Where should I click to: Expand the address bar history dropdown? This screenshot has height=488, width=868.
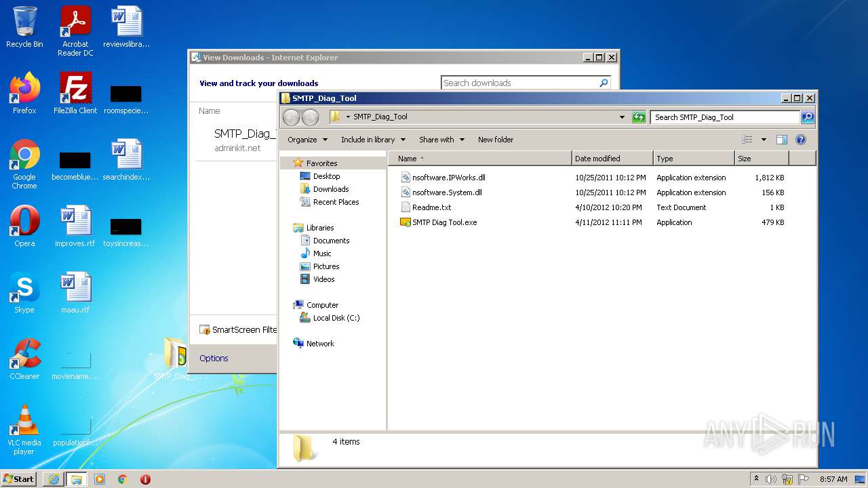pyautogui.click(x=622, y=117)
